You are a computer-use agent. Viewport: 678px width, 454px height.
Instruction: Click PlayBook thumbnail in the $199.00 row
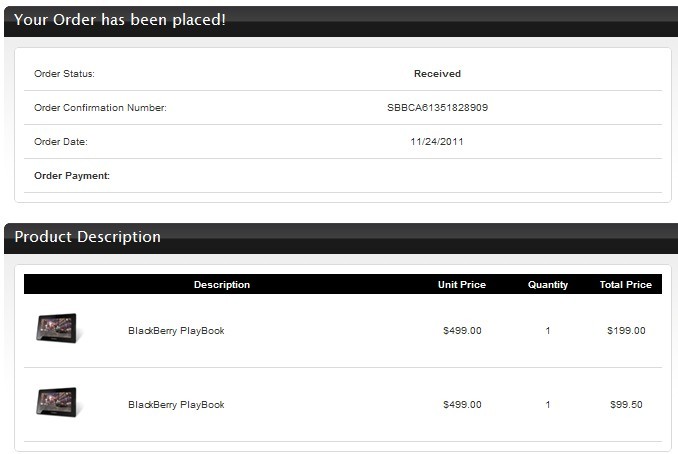[57, 328]
